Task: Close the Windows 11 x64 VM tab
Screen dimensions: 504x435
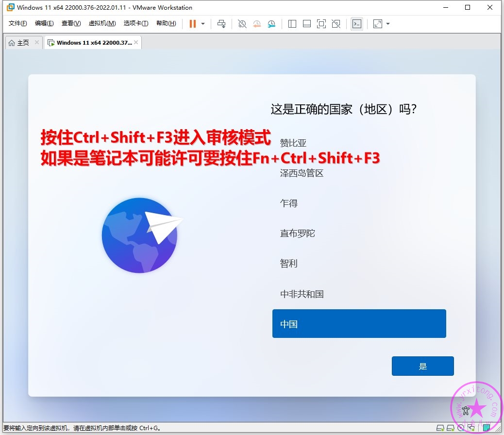Action: [136, 42]
